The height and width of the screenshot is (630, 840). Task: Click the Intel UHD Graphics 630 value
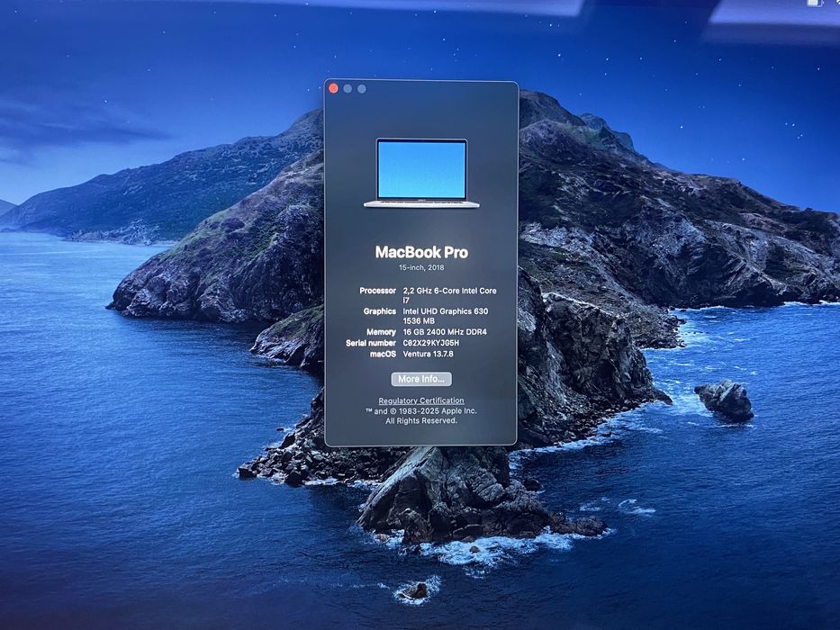[x=445, y=311]
